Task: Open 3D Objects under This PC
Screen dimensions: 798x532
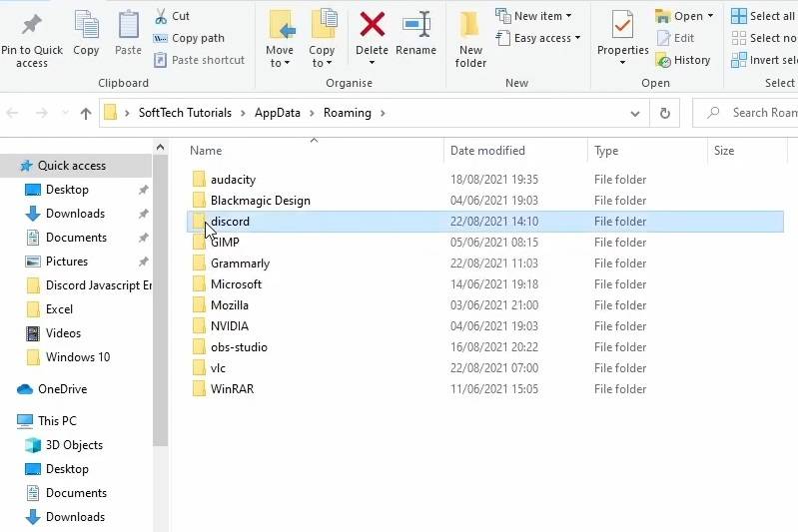Action: 74,445
